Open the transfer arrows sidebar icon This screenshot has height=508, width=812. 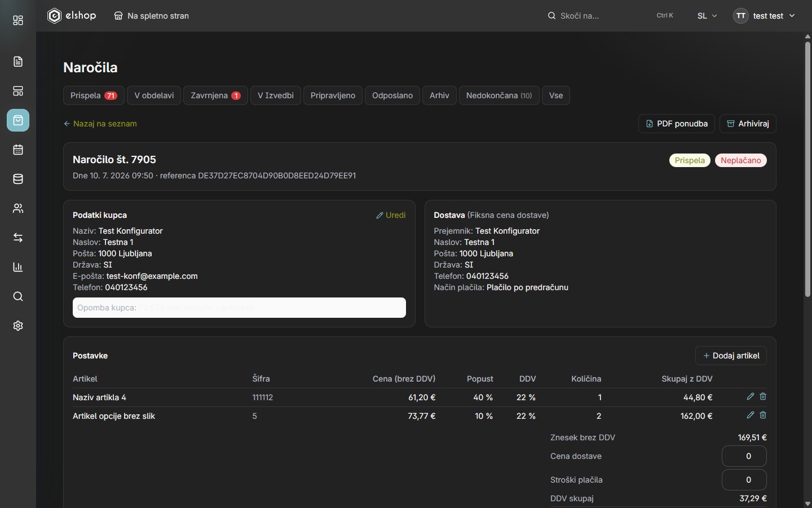point(18,238)
